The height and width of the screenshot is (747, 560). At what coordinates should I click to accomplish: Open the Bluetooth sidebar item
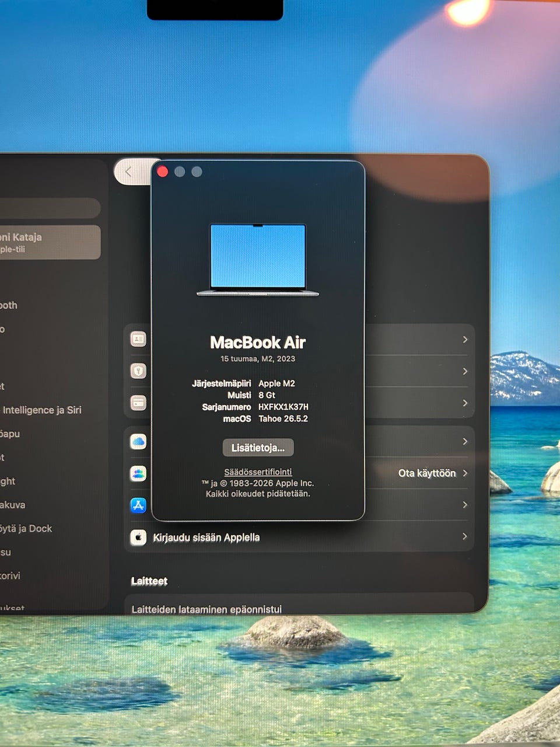pos(9,305)
